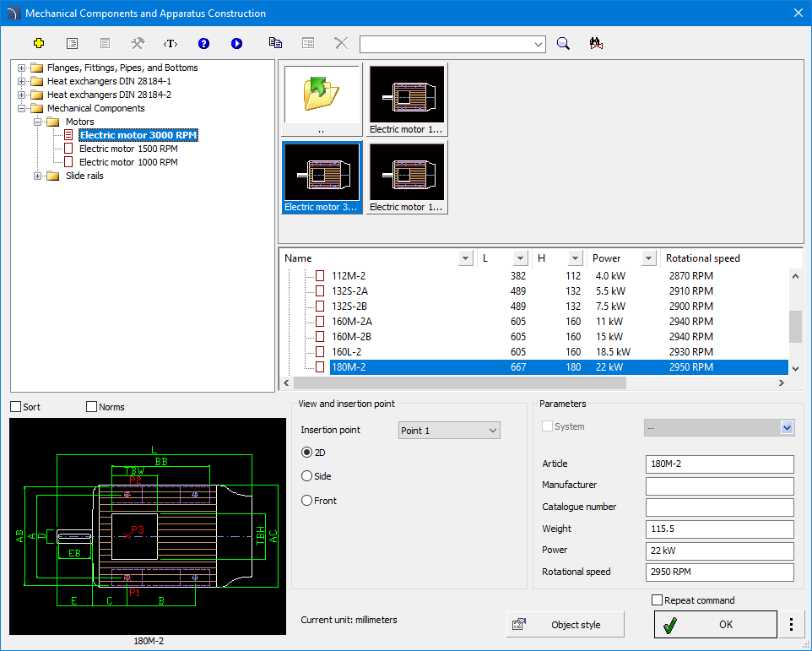Enable the Sort checkbox
The height and width of the screenshot is (651, 812).
point(16,407)
